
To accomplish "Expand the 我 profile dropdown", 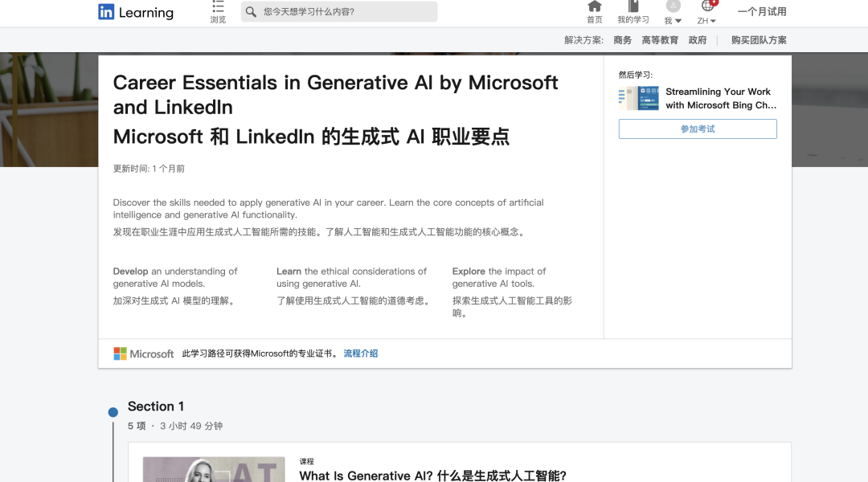I will coord(672,21).
